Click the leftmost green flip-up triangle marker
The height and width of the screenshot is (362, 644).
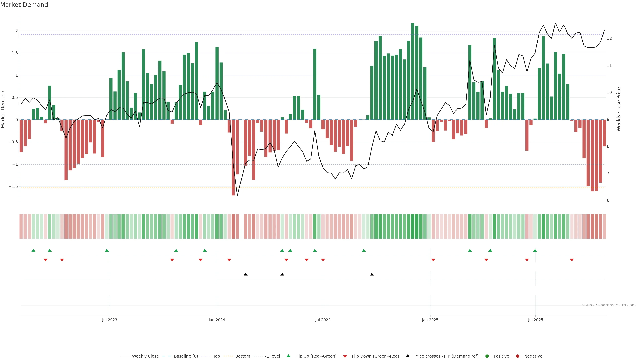pyautogui.click(x=34, y=250)
